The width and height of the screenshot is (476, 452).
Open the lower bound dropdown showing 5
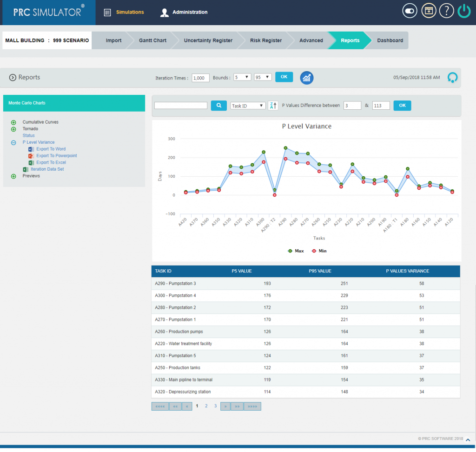[242, 77]
